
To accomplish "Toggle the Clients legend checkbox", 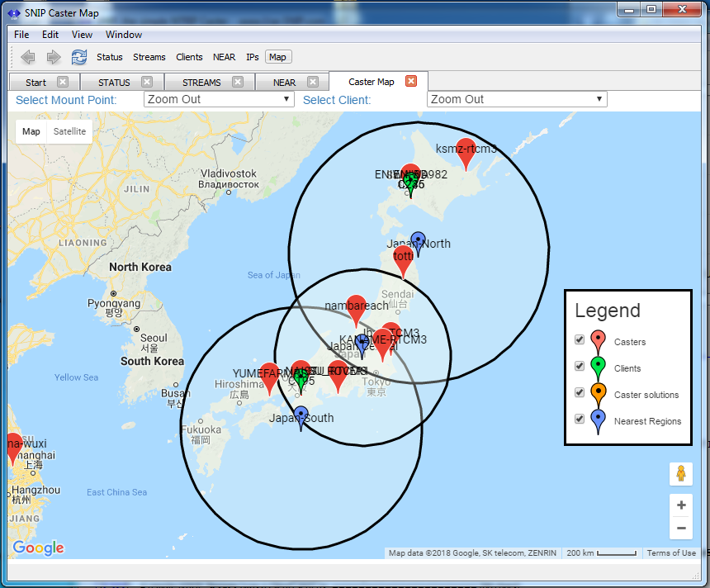I will click(580, 366).
